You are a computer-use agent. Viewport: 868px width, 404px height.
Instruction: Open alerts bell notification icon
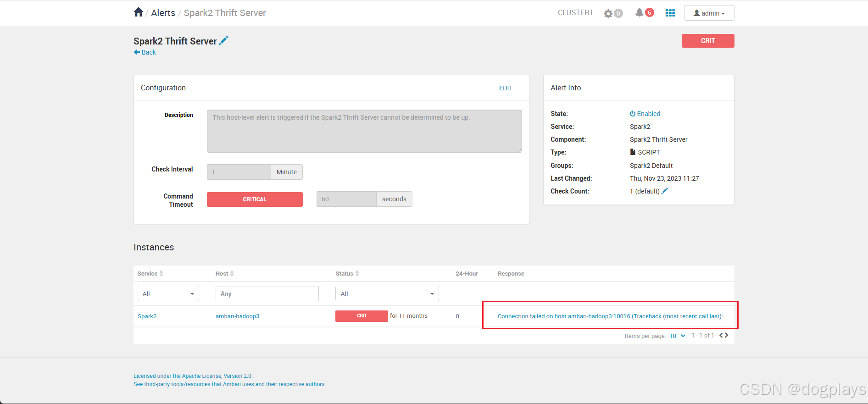[x=639, y=13]
